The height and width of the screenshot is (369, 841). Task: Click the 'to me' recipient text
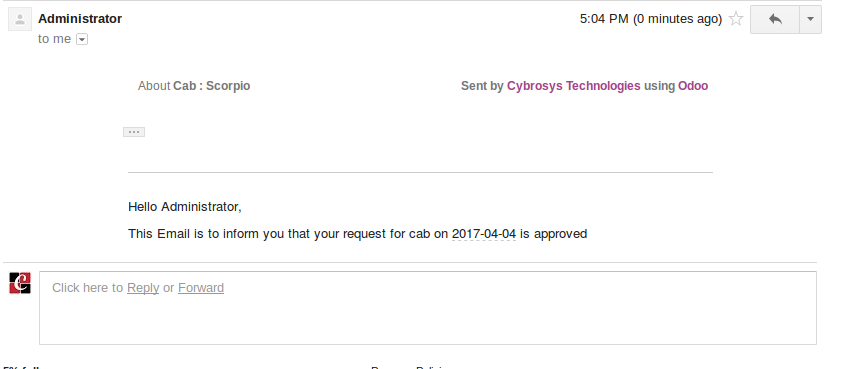(55, 39)
